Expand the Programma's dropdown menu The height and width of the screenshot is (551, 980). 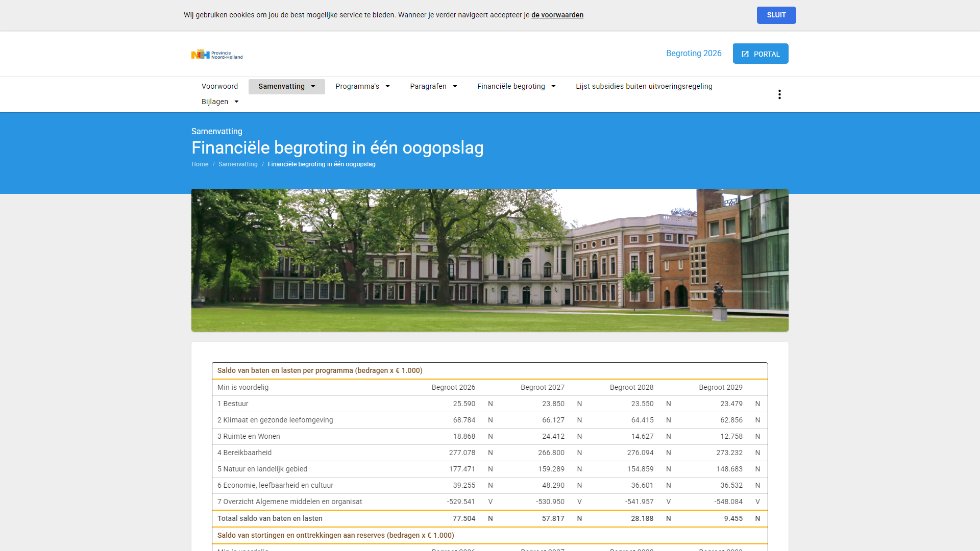point(362,87)
